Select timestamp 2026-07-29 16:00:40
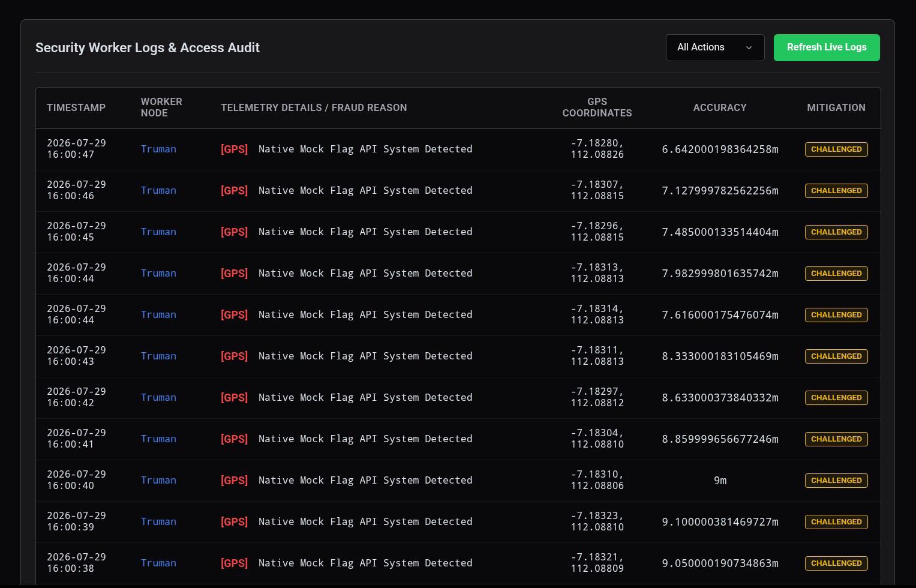This screenshot has height=588, width=916. point(76,480)
